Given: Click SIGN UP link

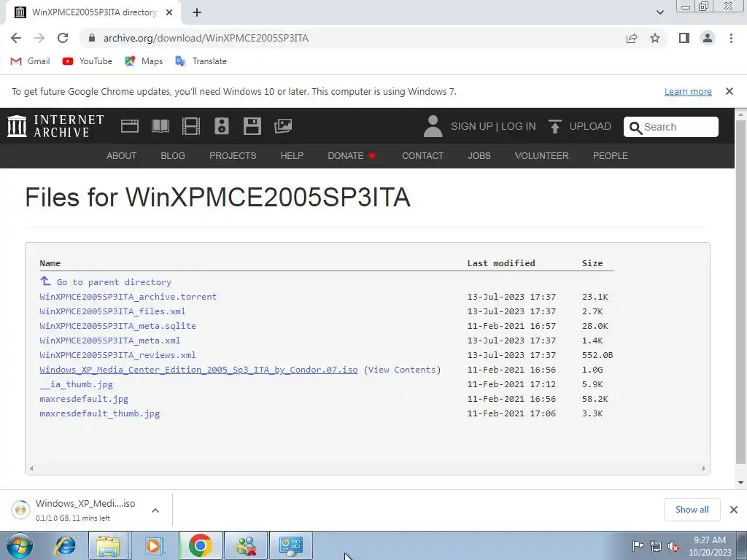Looking at the screenshot, I should 472,126.
